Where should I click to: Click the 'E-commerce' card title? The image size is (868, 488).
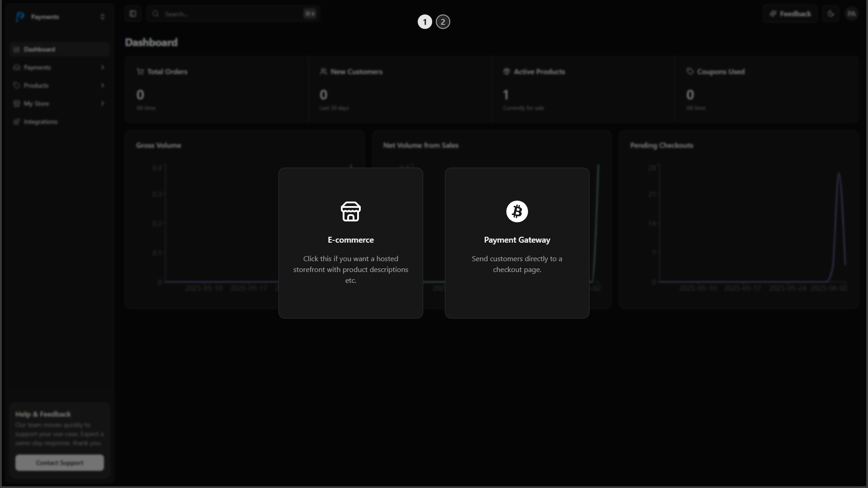[x=351, y=240]
